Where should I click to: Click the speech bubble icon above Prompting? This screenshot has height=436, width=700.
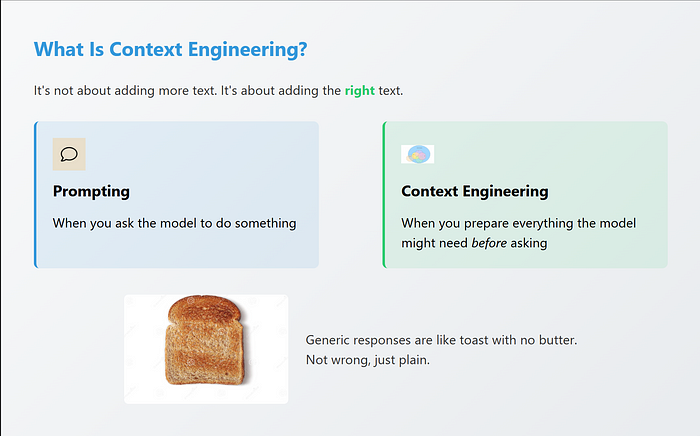click(69, 154)
